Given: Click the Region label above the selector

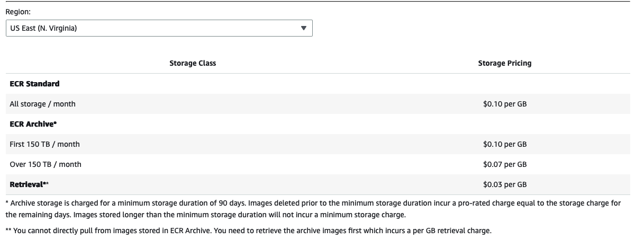Looking at the screenshot, I should pyautogui.click(x=18, y=11).
